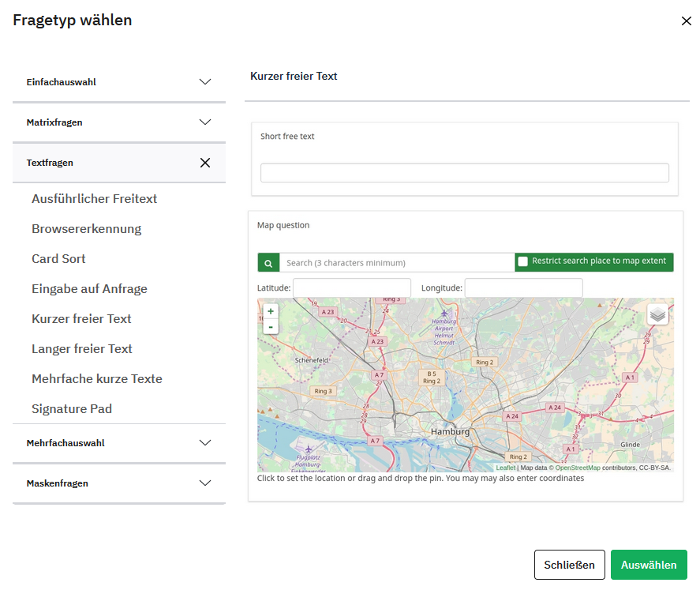Zoom in on the map
This screenshot has width=700, height=590.
(271, 312)
